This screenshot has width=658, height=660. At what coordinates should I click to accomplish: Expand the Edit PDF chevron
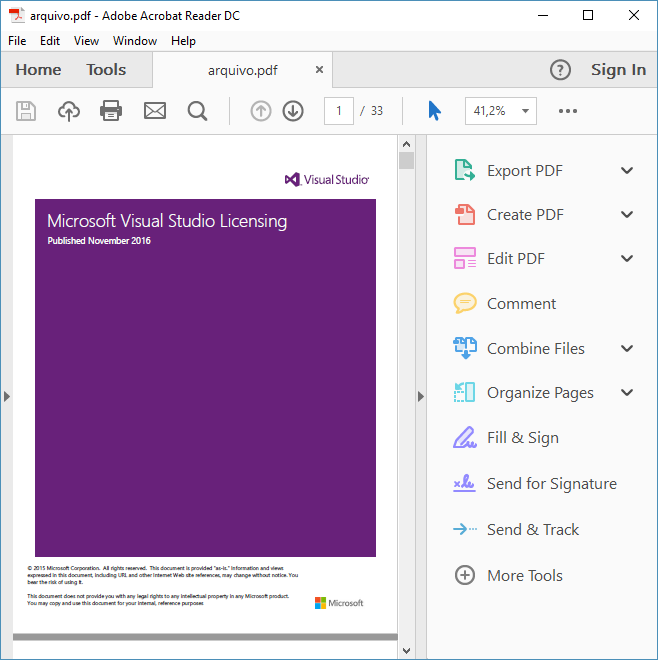coord(627,258)
